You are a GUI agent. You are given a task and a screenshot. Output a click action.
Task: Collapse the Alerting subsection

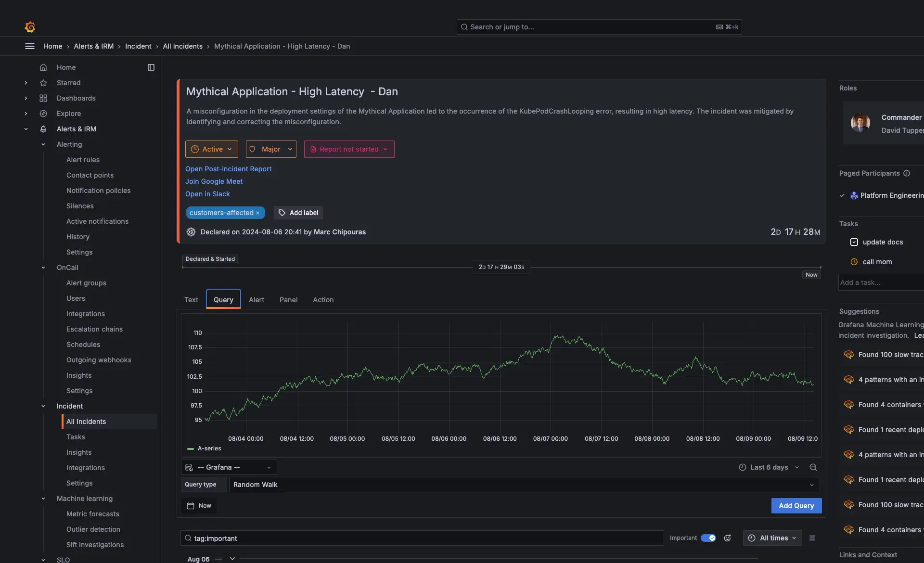[43, 144]
